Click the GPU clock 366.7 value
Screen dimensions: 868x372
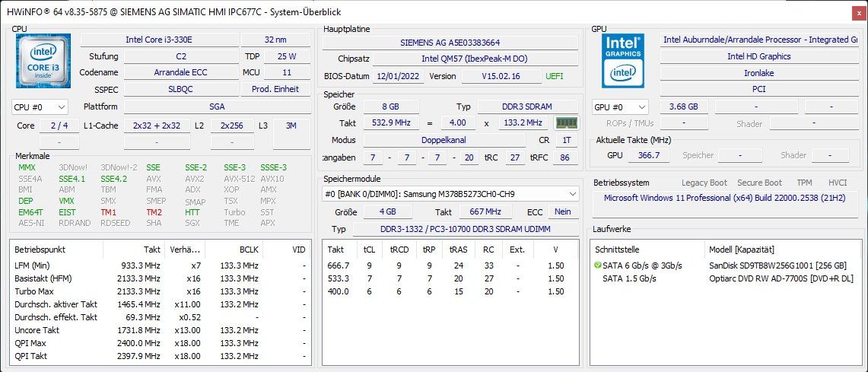click(x=648, y=155)
